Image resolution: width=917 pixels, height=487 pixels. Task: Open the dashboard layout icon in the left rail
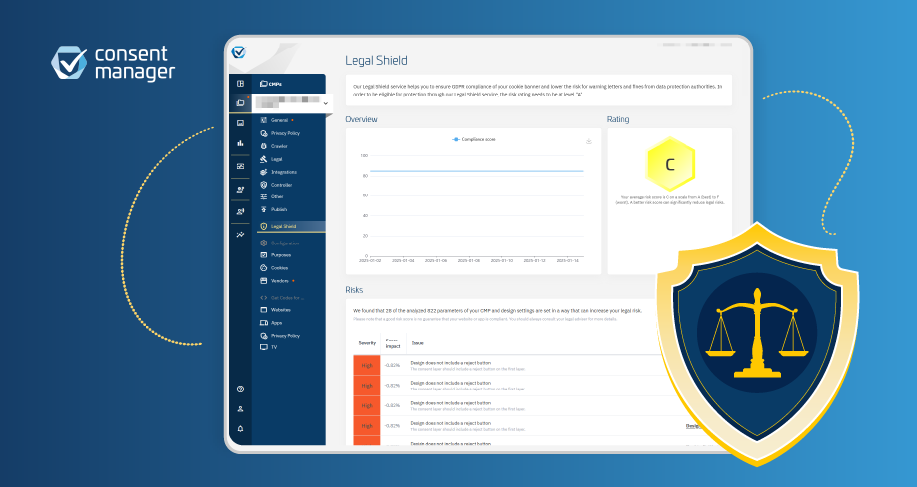[x=240, y=84]
